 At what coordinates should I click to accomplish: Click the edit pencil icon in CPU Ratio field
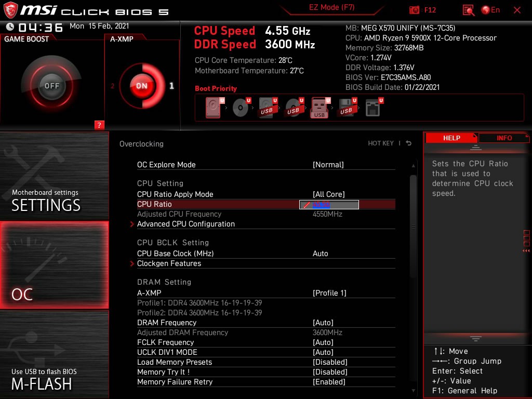click(x=307, y=205)
